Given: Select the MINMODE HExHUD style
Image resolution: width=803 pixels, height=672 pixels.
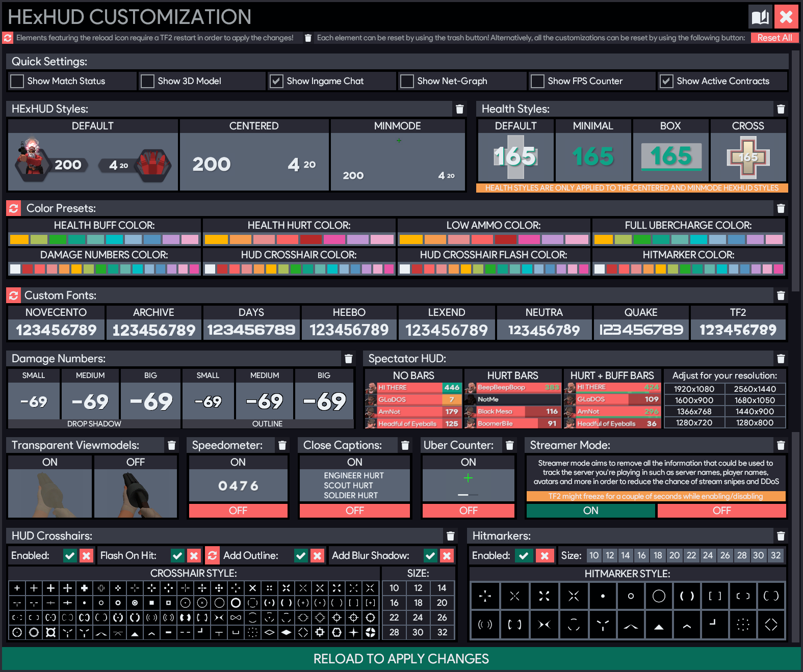Looking at the screenshot, I should (398, 155).
